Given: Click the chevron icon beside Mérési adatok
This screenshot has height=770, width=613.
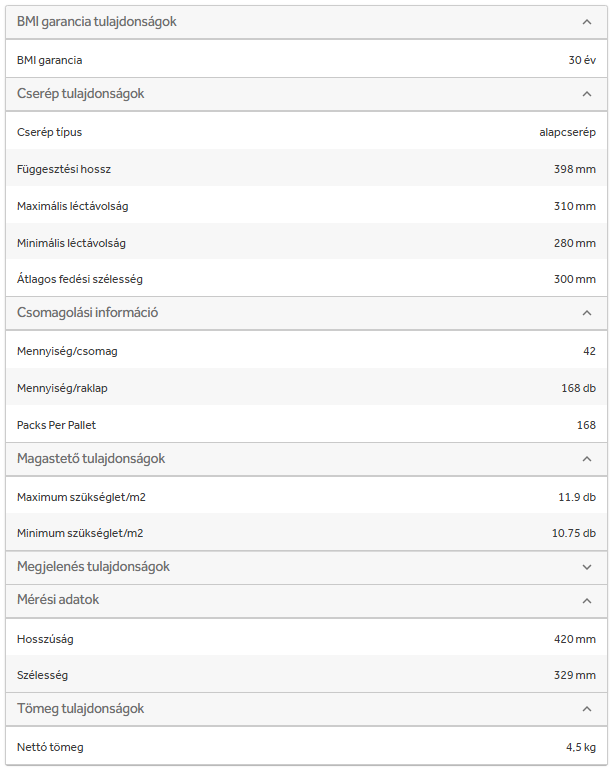Looking at the screenshot, I should point(586,600).
